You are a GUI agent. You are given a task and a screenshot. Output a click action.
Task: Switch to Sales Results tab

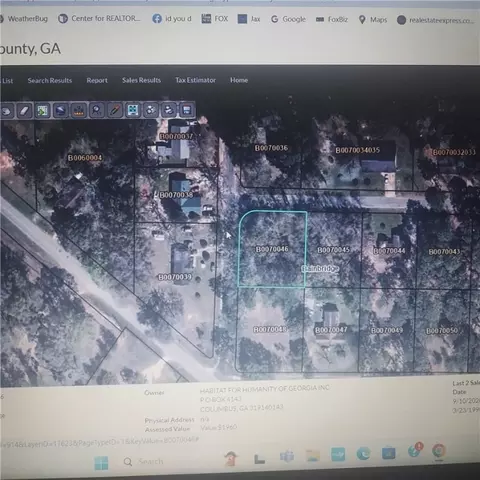pyautogui.click(x=141, y=80)
